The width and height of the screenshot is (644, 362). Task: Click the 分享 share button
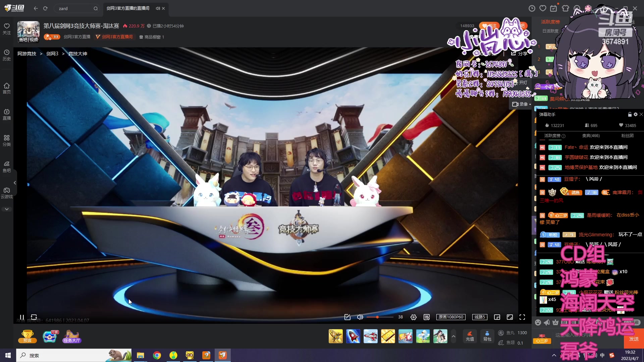click(519, 54)
